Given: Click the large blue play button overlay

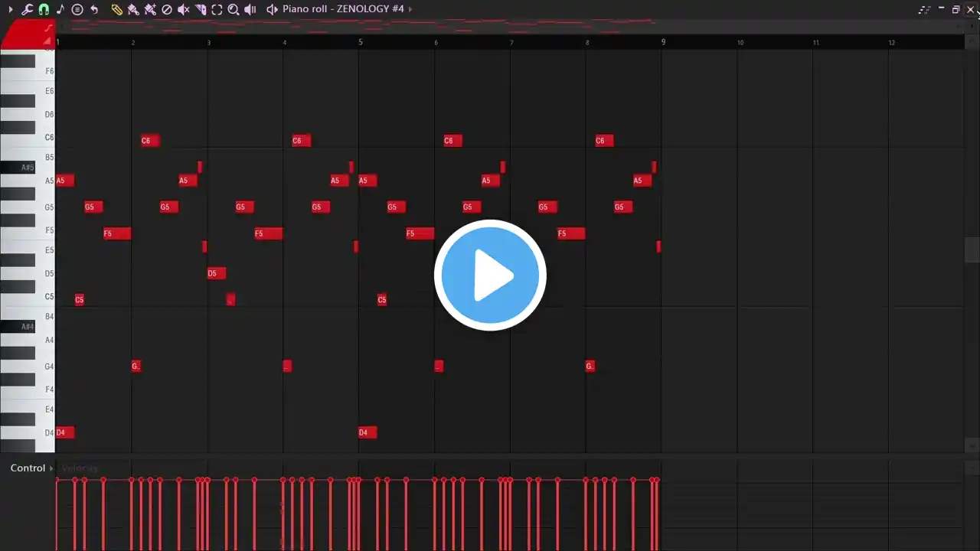Looking at the screenshot, I should 490,275.
